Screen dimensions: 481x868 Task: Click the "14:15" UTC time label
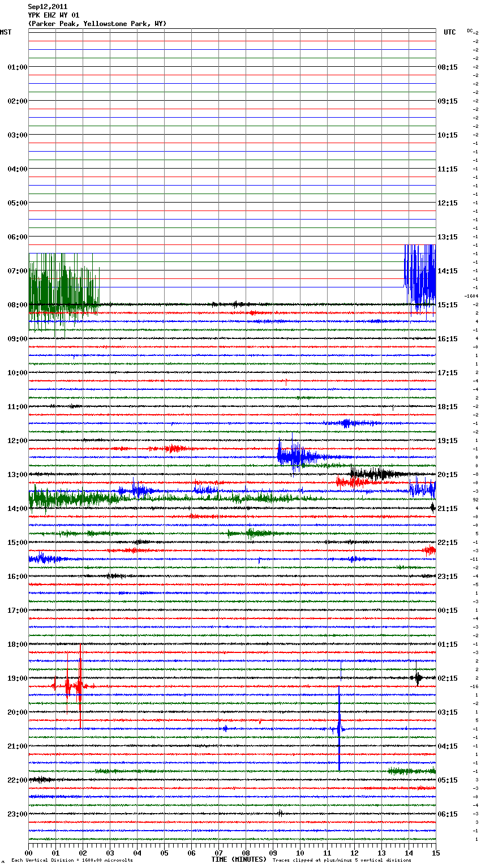point(448,271)
